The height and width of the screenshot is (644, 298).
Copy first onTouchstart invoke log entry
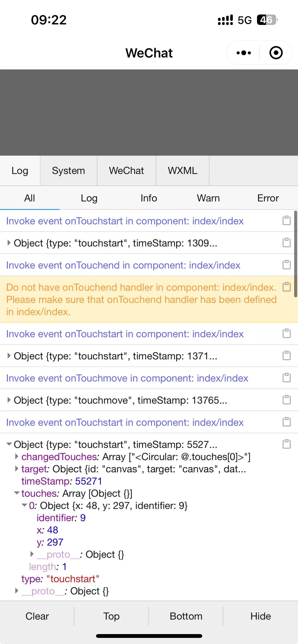click(x=287, y=221)
